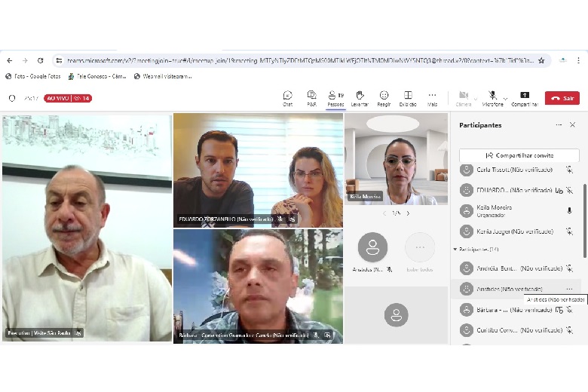This screenshot has height=392, width=588.
Task: Go to next video page arrow
Action: (x=408, y=213)
